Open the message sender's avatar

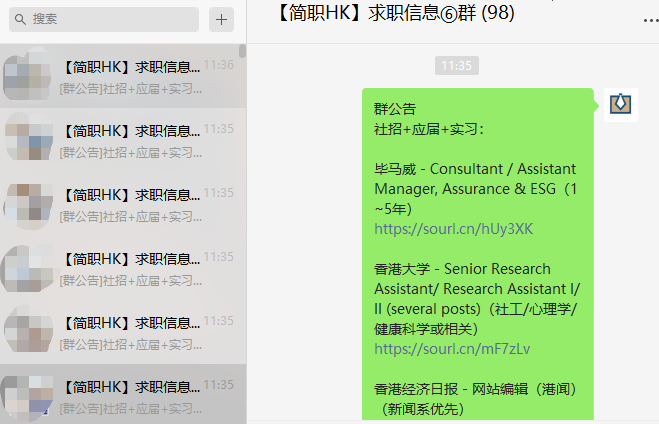[x=621, y=105]
